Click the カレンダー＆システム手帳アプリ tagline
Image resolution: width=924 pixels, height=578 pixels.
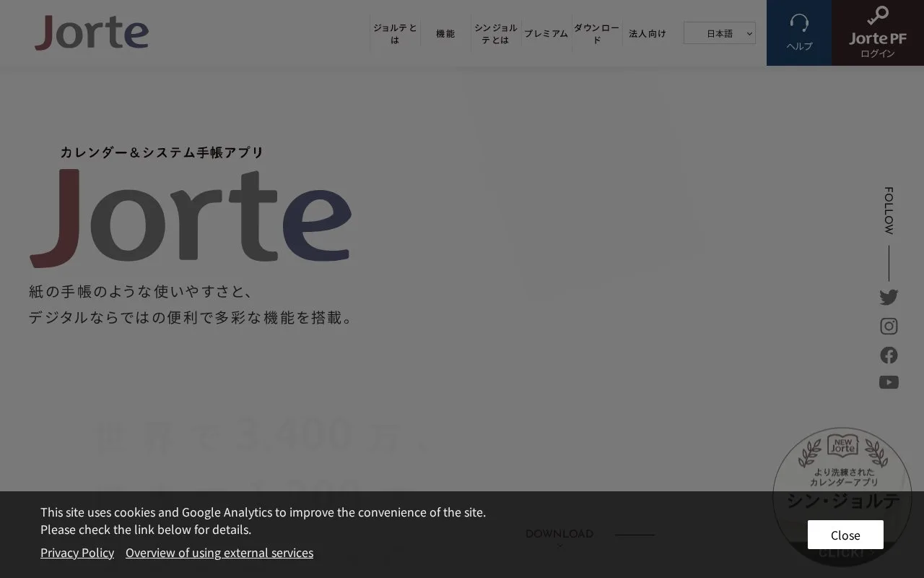pos(162,152)
